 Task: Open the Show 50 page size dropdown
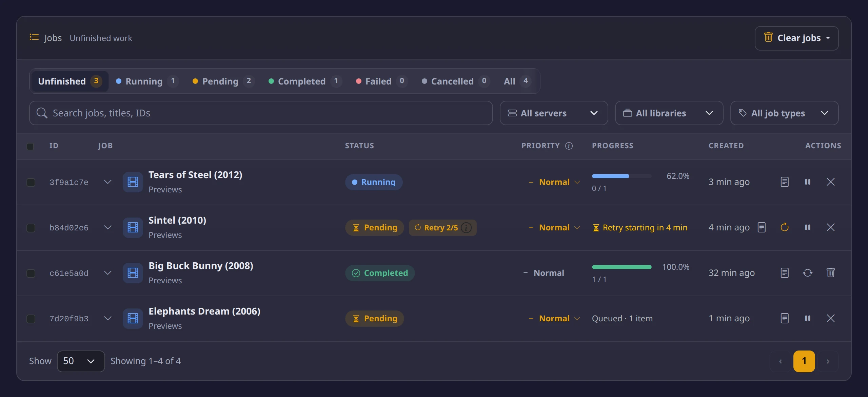click(x=81, y=361)
